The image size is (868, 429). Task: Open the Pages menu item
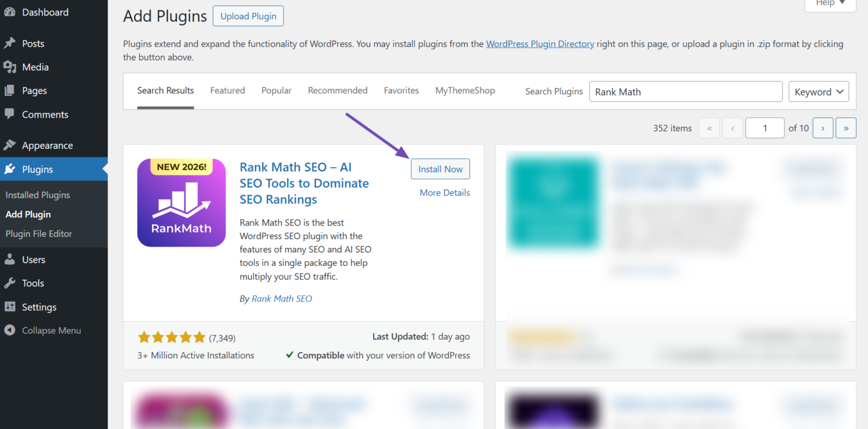pyautogui.click(x=54, y=91)
